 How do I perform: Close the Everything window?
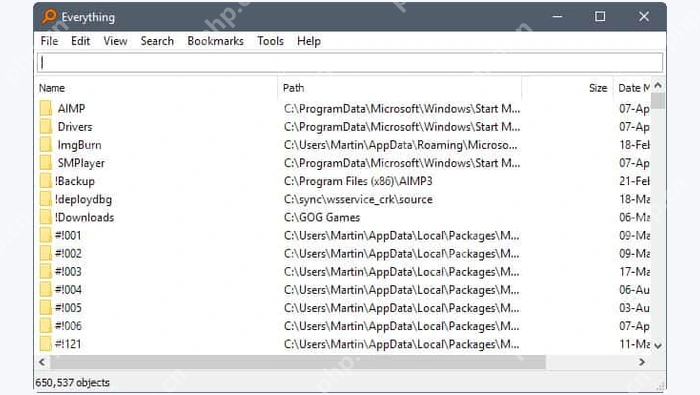[644, 17]
